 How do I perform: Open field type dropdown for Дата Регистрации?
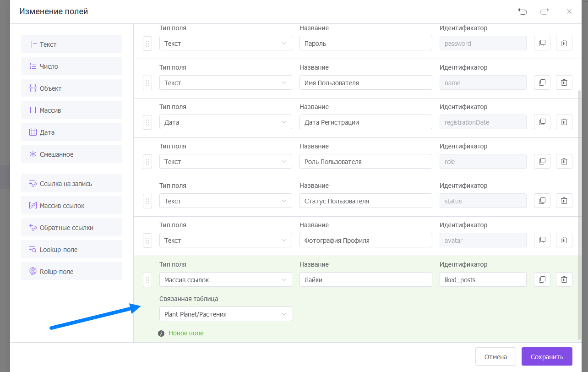coord(226,122)
